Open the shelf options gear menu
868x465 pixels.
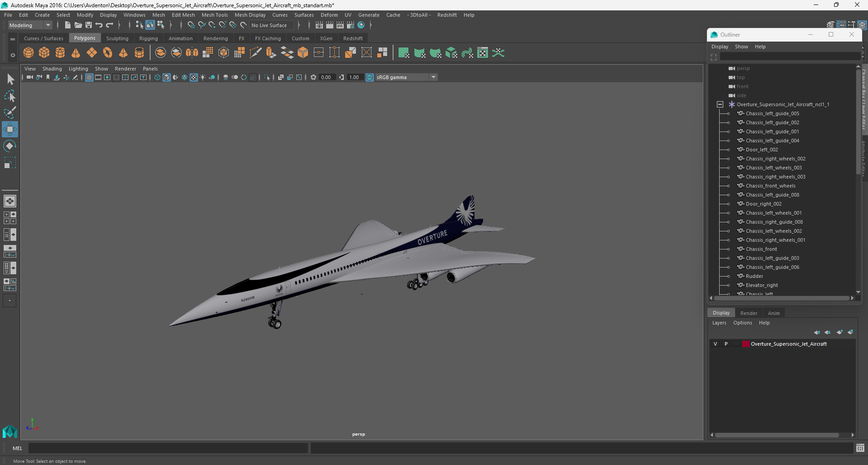[x=13, y=55]
